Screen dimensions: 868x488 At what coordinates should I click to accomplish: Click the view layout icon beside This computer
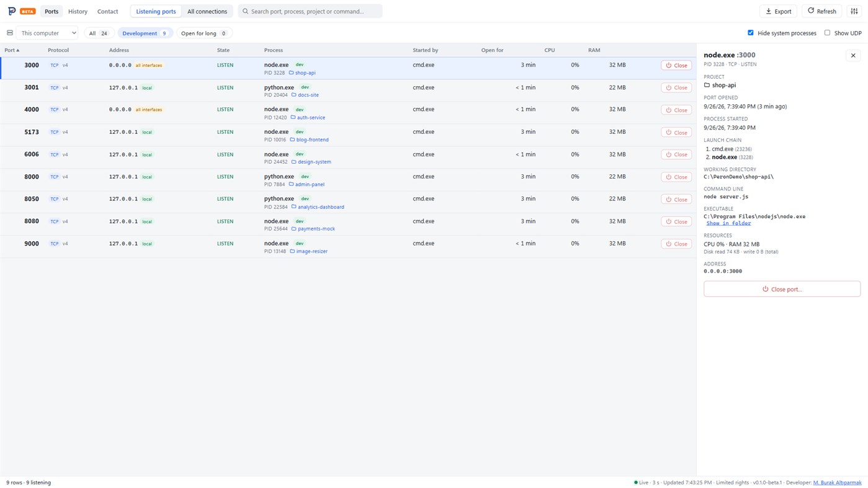click(x=10, y=33)
